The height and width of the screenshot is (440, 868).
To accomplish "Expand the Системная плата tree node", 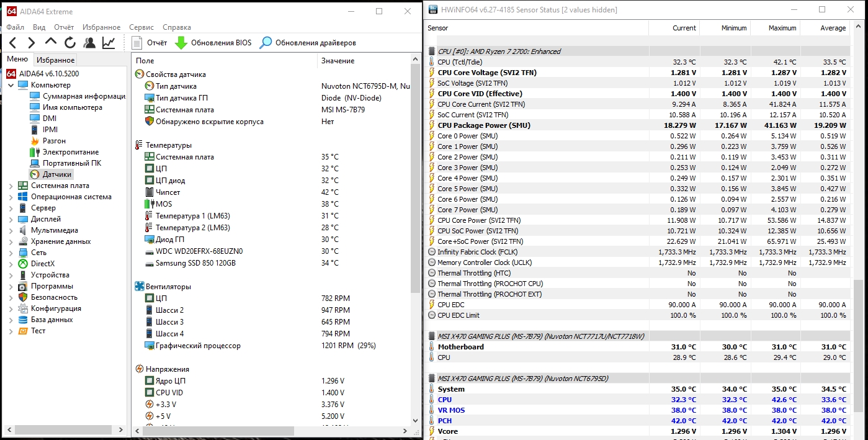I will pos(11,186).
